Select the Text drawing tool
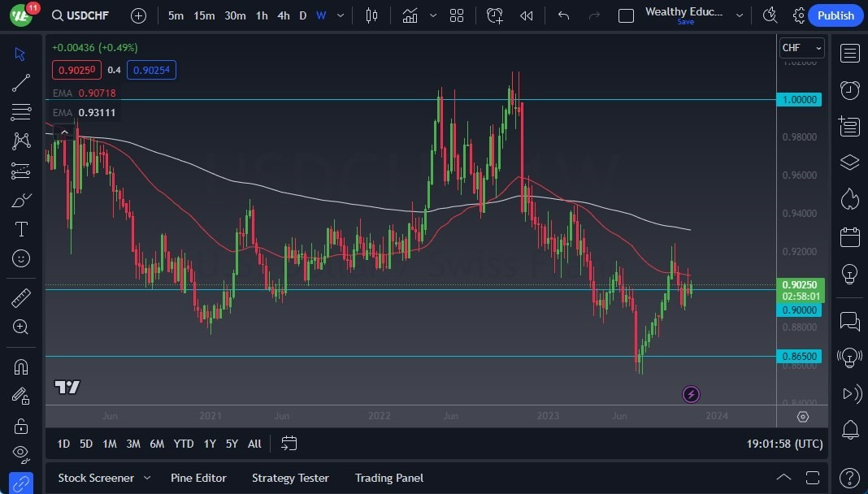 coord(21,228)
